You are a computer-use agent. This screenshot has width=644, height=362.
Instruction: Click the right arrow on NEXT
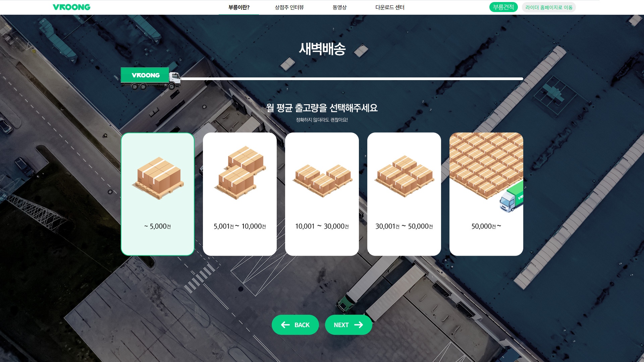coord(359,325)
